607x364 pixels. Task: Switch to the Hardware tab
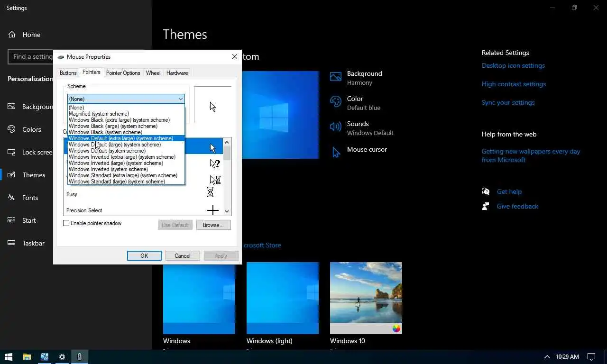[177, 73]
